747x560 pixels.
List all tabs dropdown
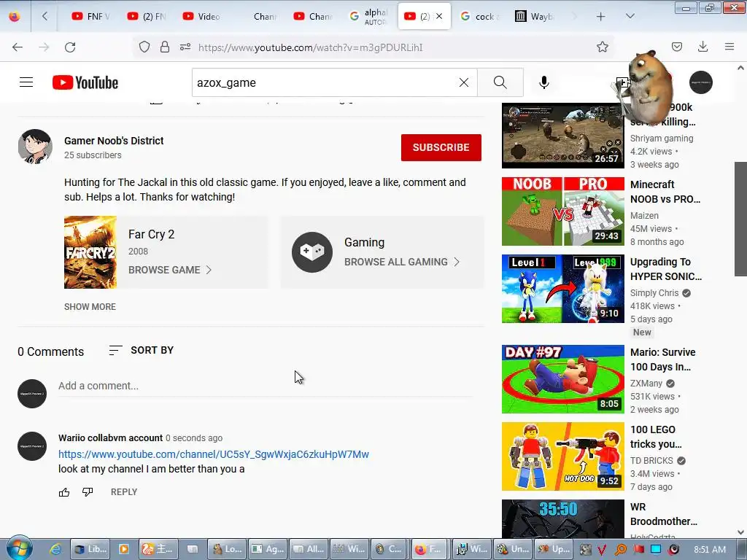click(x=630, y=17)
